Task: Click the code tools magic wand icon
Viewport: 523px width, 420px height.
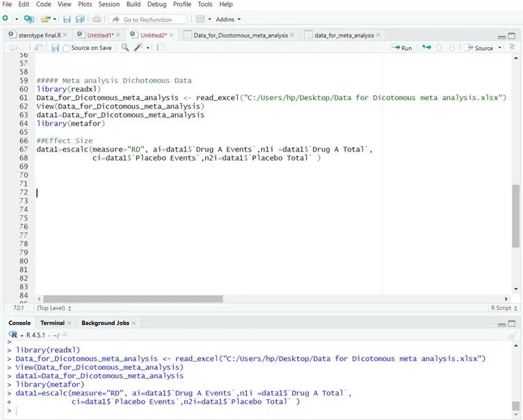Action: (x=138, y=47)
